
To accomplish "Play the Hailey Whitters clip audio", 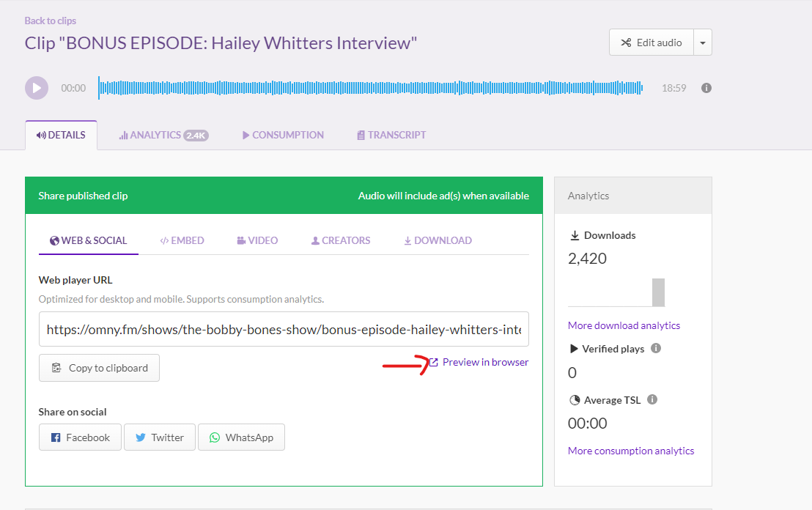I will tap(37, 88).
